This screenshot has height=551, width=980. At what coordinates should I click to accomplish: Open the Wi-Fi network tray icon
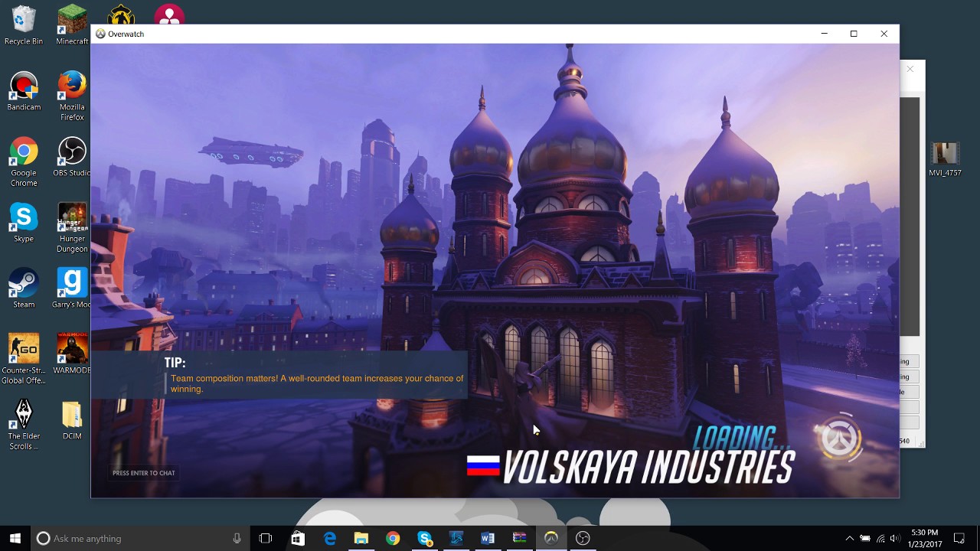(880, 538)
